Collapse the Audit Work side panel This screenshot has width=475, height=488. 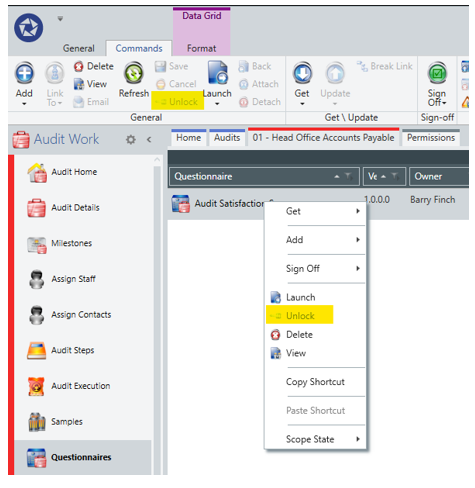point(149,139)
